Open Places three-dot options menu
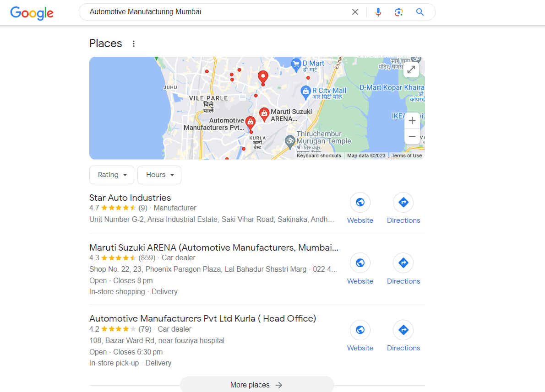545x392 pixels. (133, 44)
